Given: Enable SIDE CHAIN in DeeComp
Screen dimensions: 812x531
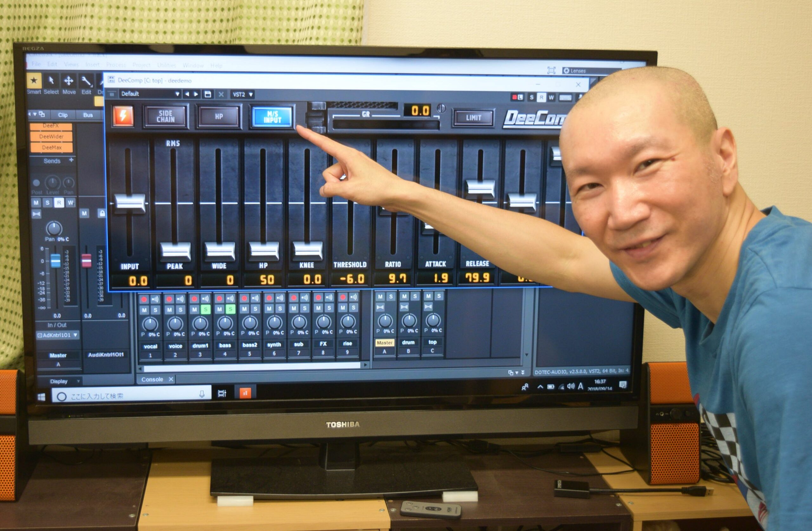Looking at the screenshot, I should click(166, 117).
